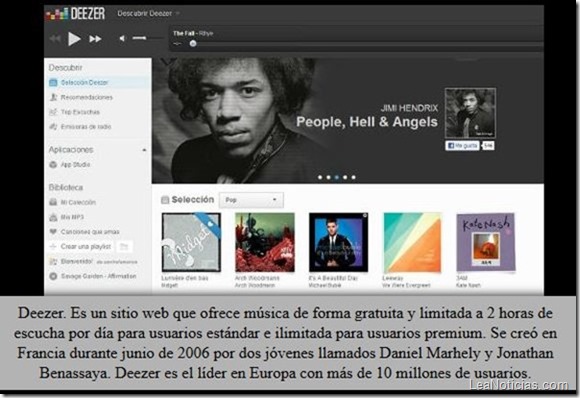Open Mi Colección

[x=78, y=202]
